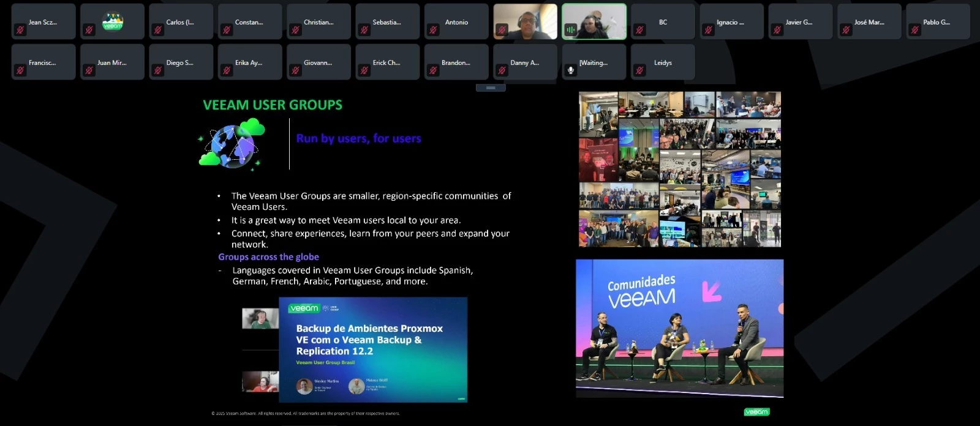Select the Danny A... participant name
The width and height of the screenshot is (980, 426).
tap(525, 62)
